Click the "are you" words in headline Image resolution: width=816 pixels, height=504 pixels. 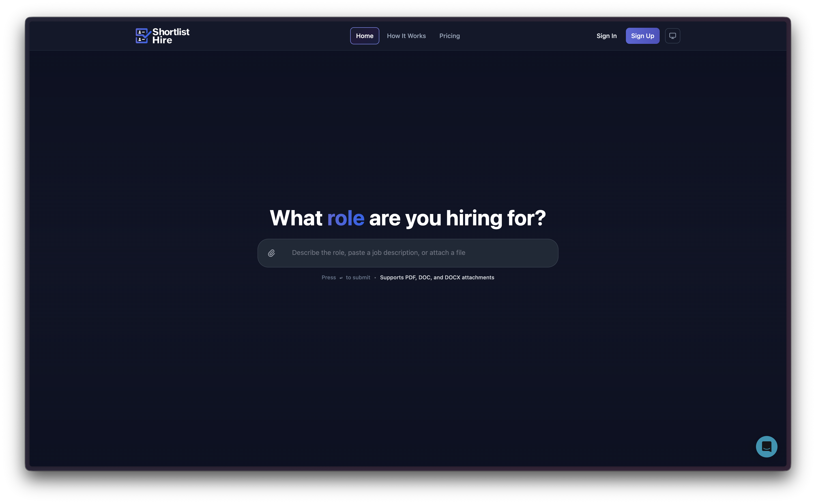[405, 218]
